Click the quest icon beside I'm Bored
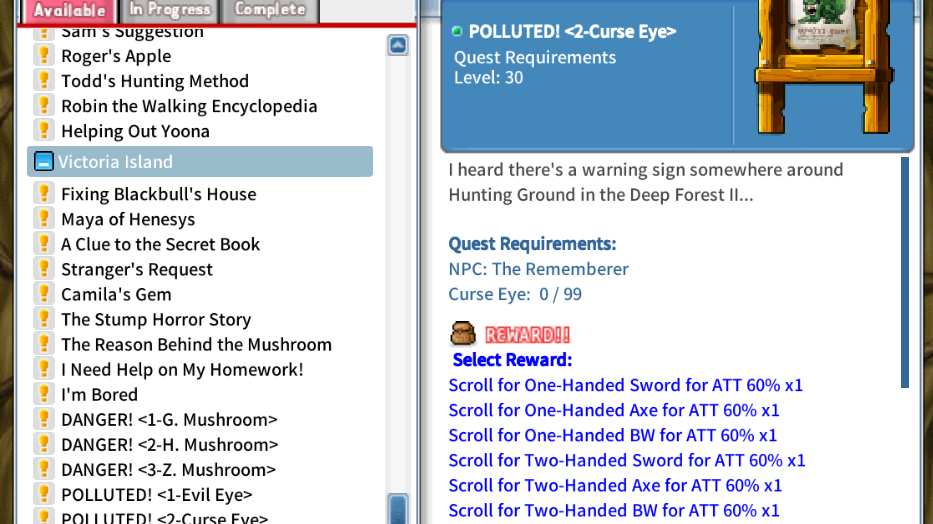This screenshot has height=524, width=933. coord(44,394)
